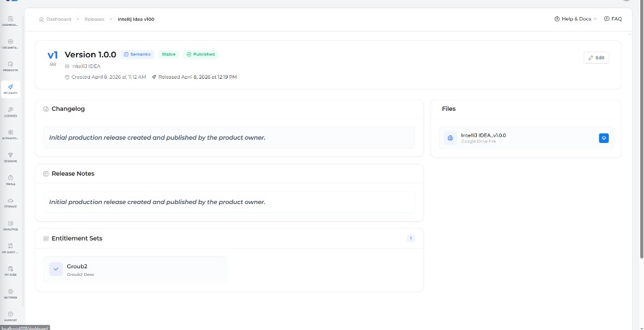Click the Stable tag badge
The width and height of the screenshot is (644, 330).
pyautogui.click(x=169, y=54)
